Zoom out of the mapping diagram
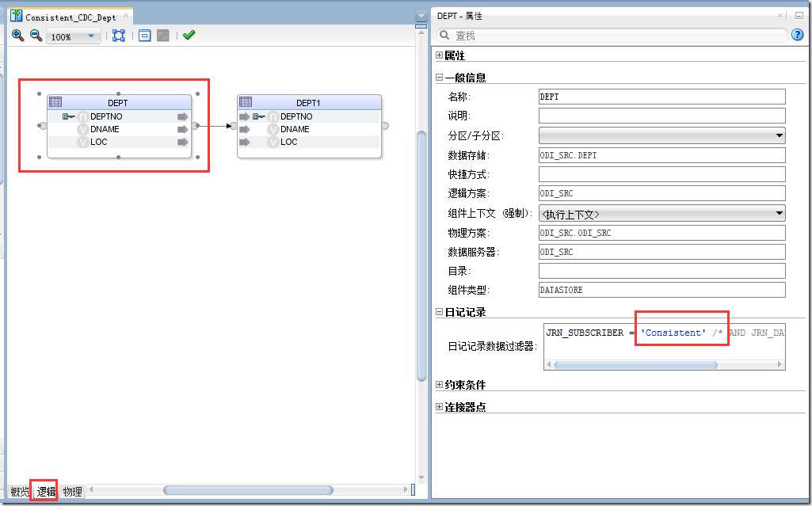812x506 pixels. tap(36, 35)
